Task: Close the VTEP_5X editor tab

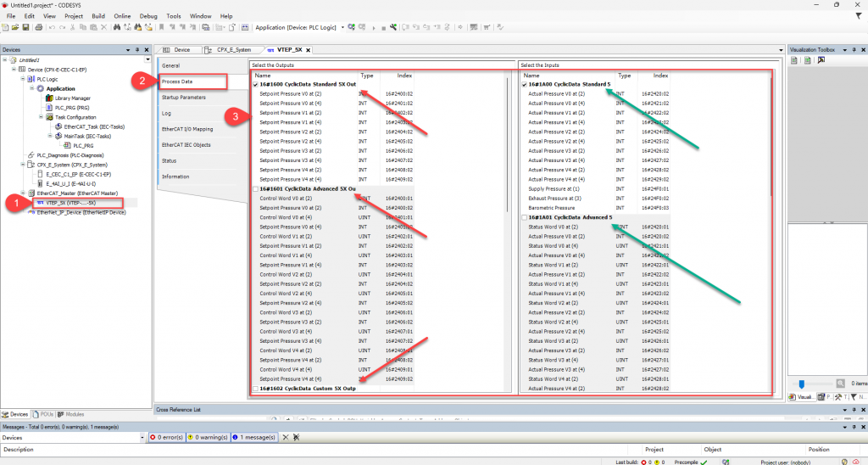Action: pyautogui.click(x=309, y=50)
